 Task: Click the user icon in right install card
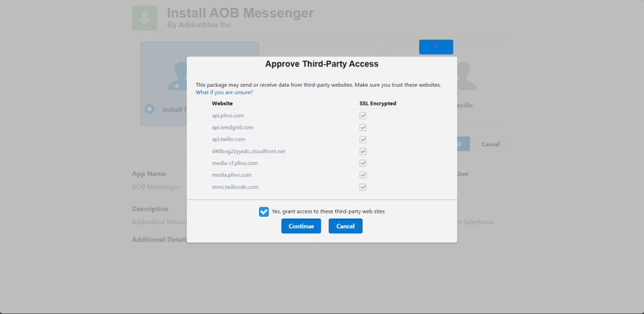point(465,76)
